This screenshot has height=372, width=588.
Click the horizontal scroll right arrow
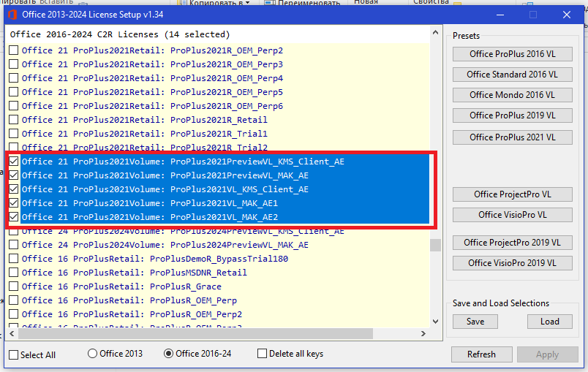pos(423,333)
